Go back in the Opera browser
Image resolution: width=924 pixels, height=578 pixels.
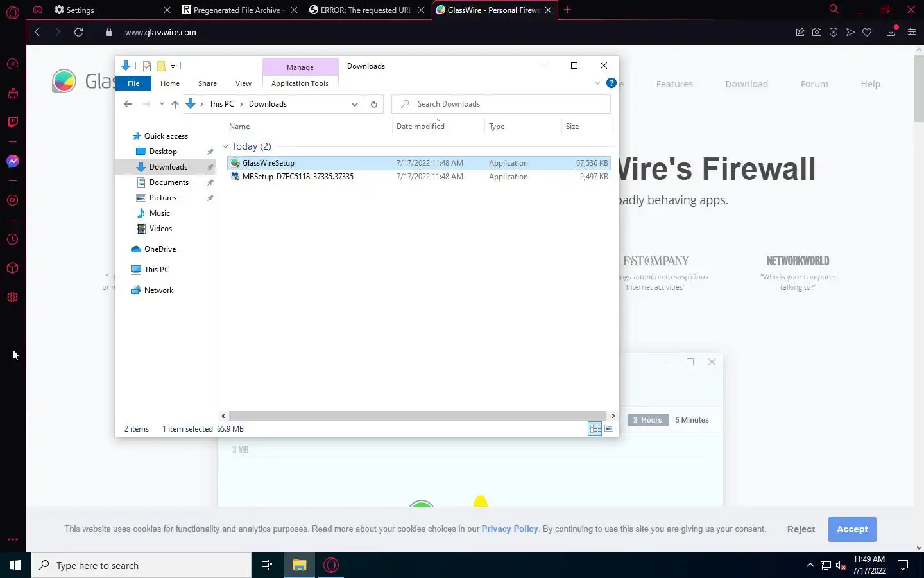click(x=37, y=32)
